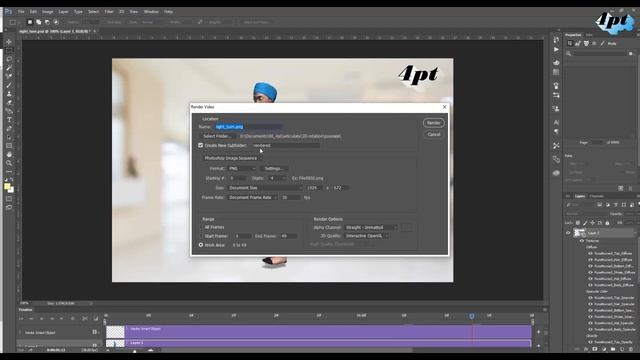Open the 3D Quality dropdown
The width and height of the screenshot is (640, 360).
(366, 236)
